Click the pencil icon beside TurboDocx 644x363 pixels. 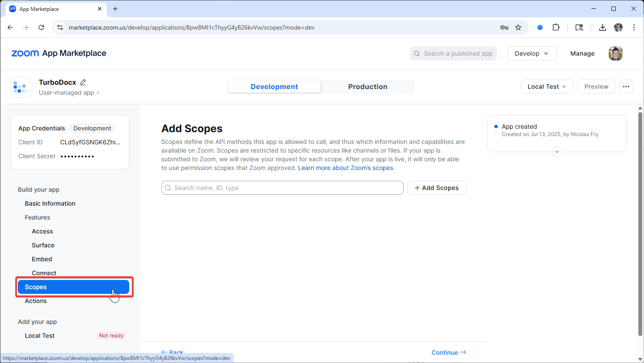tap(83, 82)
